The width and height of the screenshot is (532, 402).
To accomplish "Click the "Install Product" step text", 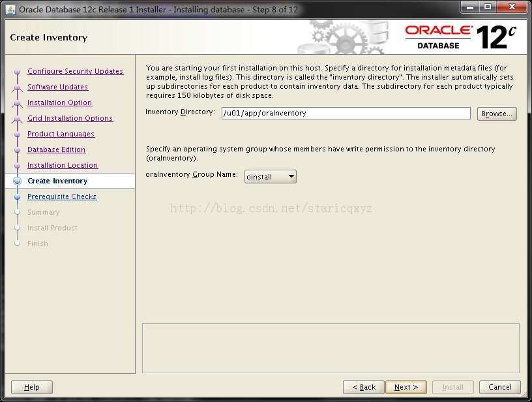I will (52, 228).
